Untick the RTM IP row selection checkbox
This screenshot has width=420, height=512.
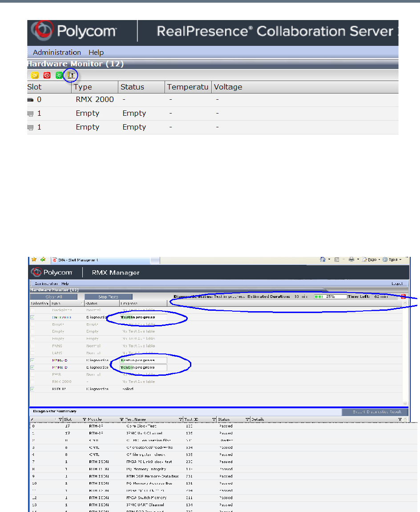pyautogui.click(x=32, y=389)
